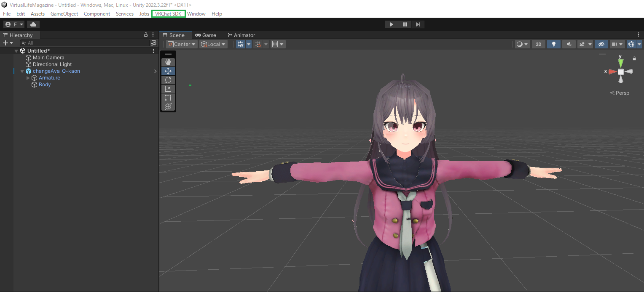Image resolution: width=644 pixels, height=292 pixels.
Task: Open prefab via changeAva_Q-kaon arrow
Action: point(155,71)
